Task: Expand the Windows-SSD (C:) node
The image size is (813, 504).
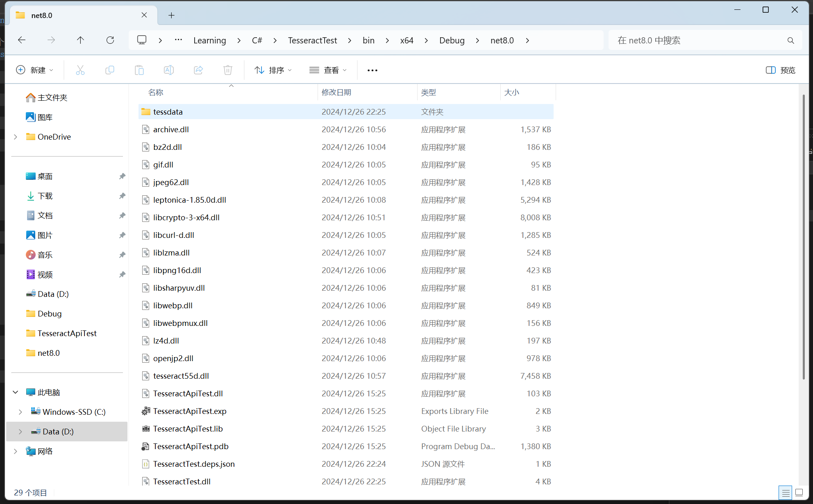Action: [20, 412]
